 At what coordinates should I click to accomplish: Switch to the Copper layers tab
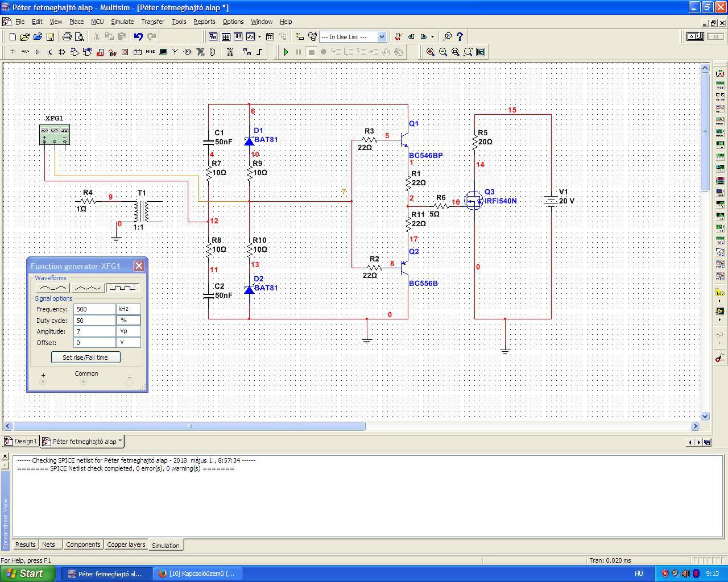click(x=126, y=544)
